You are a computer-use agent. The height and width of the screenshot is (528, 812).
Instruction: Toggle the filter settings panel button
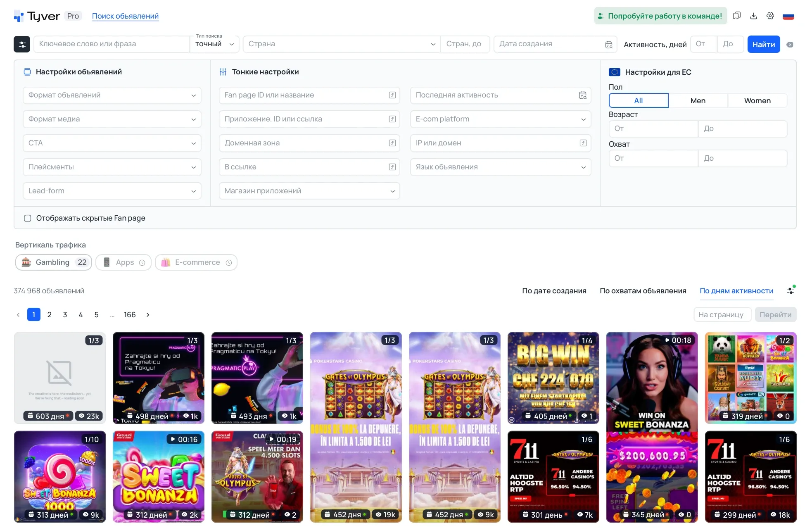(x=22, y=44)
